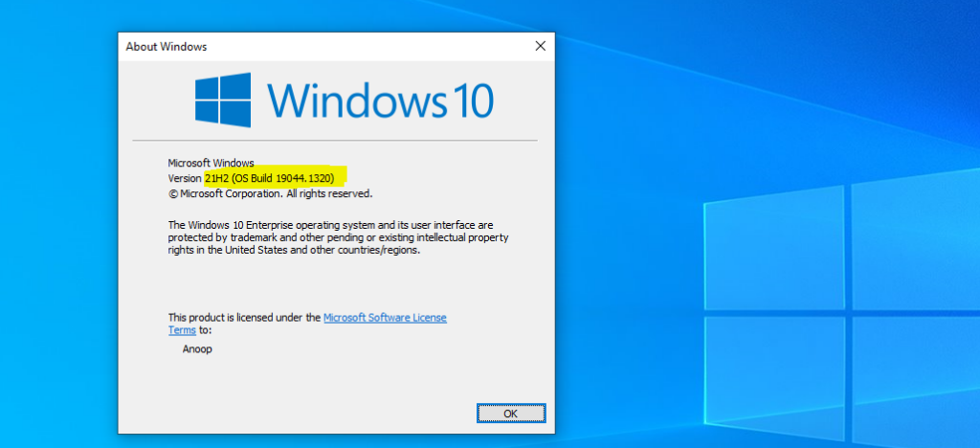980x448 pixels.
Task: Click the OK button
Action: pyautogui.click(x=511, y=413)
